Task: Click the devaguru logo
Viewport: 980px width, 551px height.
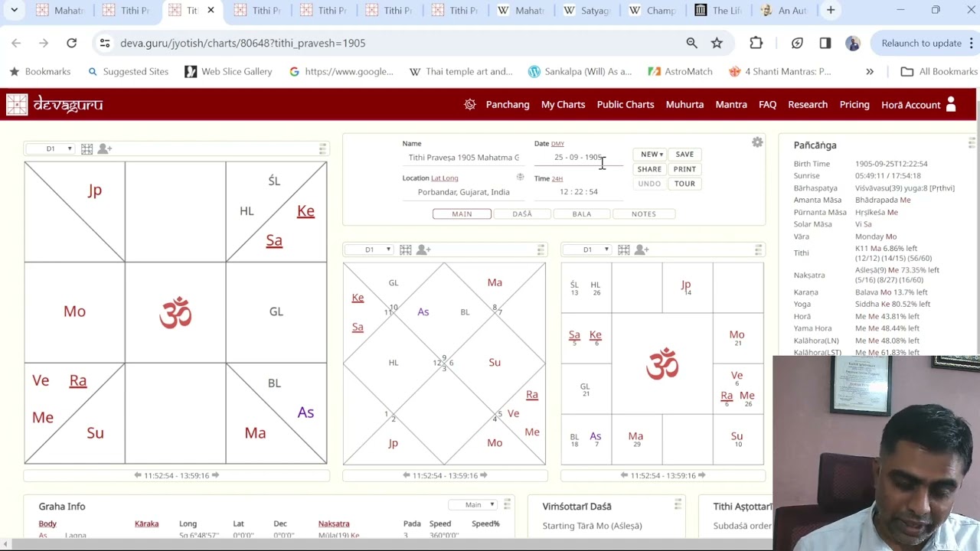Action: [x=54, y=105]
